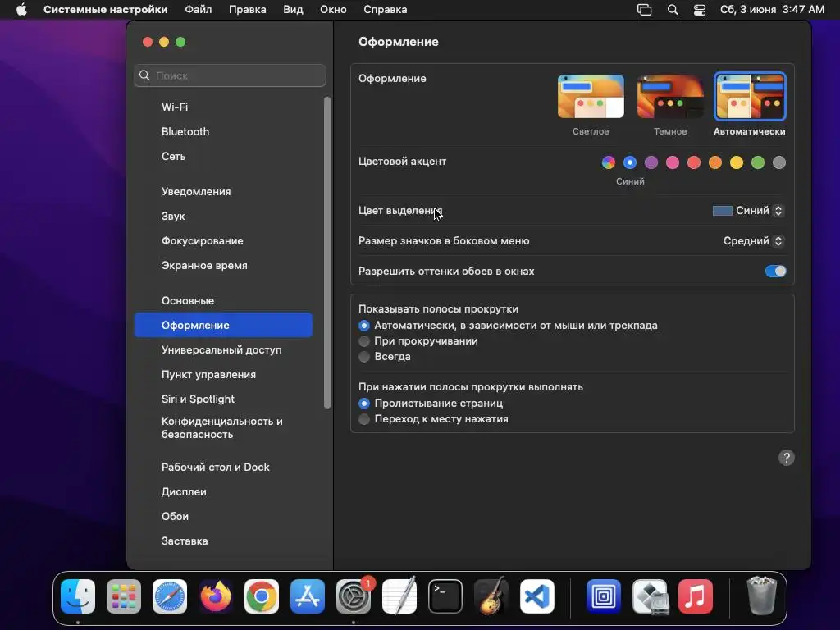Open TextEdit from the Dock

point(399,596)
